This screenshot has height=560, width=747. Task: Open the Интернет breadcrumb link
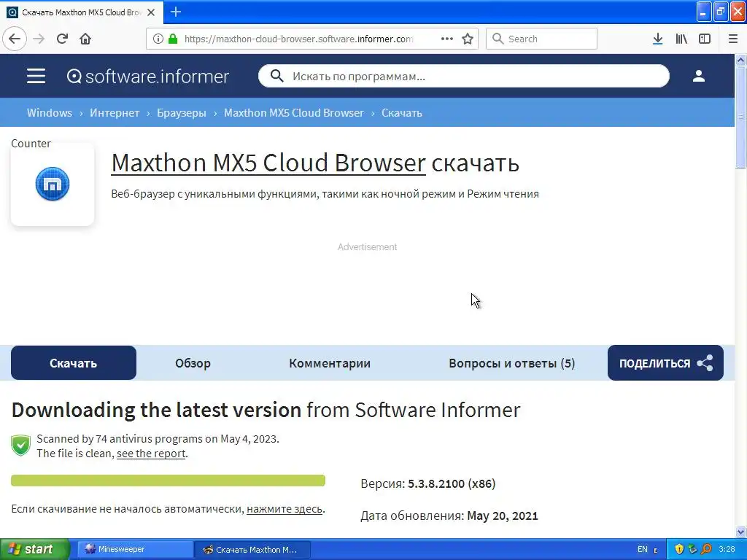(115, 113)
